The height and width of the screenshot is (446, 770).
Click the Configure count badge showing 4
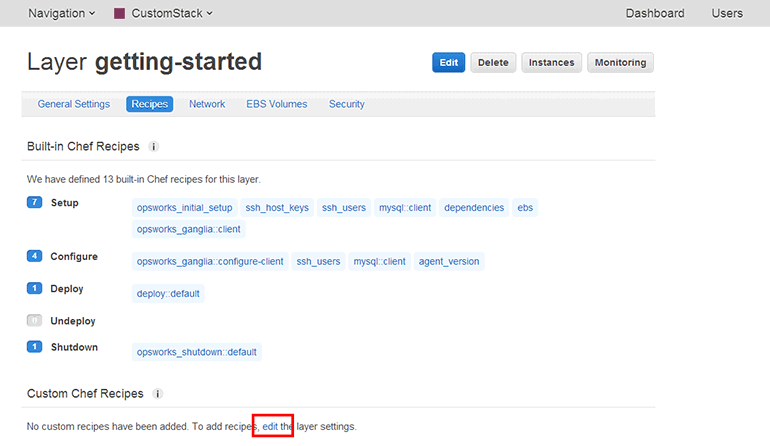34,257
